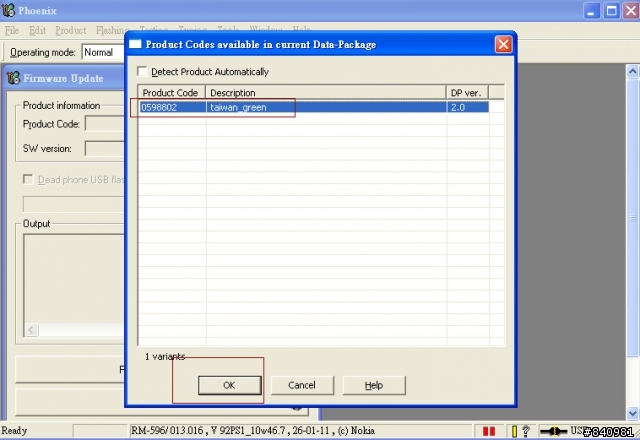Toggle Dead phone USB flashing checkbox

(x=28, y=179)
